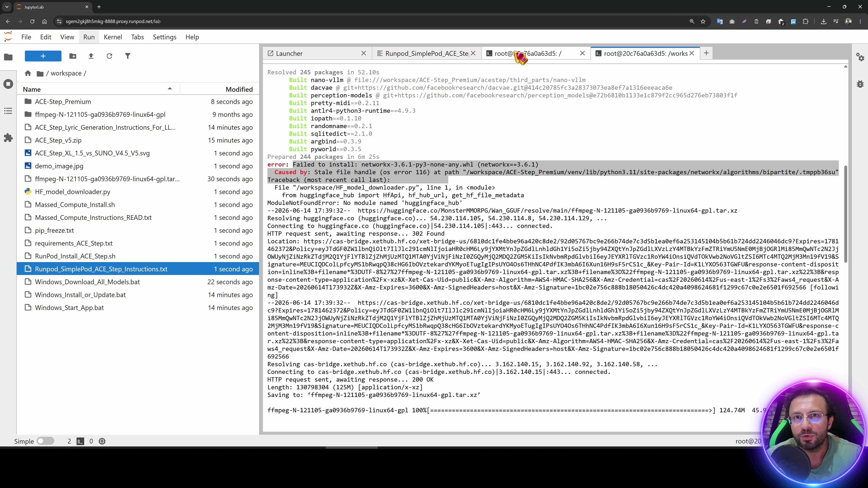Open the browser tab search dropdown arrow
The height and width of the screenshot is (488, 868).
[x=7, y=7]
